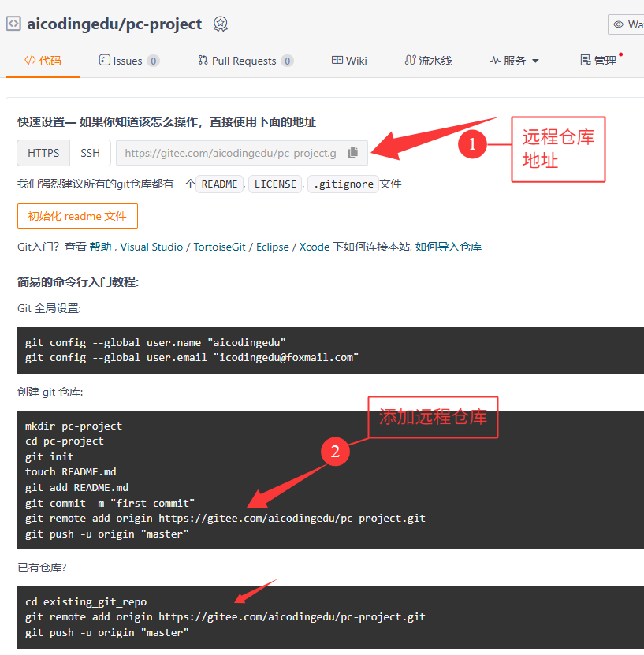644x655 pixels.
Task: Click the Issues count badge
Action: (x=153, y=61)
